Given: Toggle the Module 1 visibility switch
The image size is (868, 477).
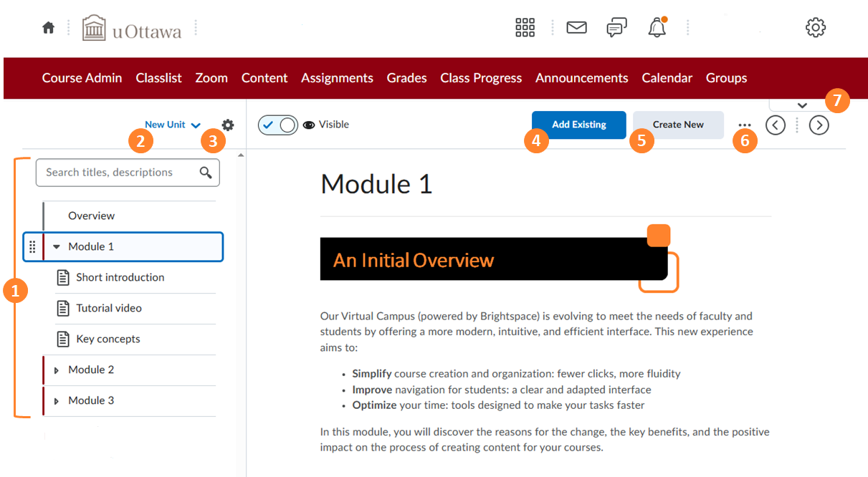Looking at the screenshot, I should (x=277, y=125).
